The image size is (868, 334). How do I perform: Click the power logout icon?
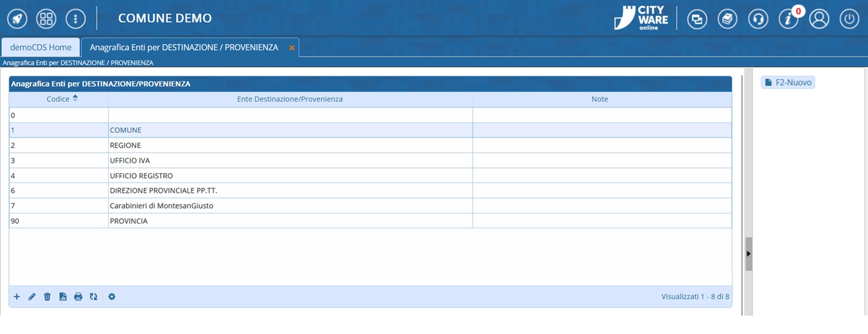(x=850, y=19)
